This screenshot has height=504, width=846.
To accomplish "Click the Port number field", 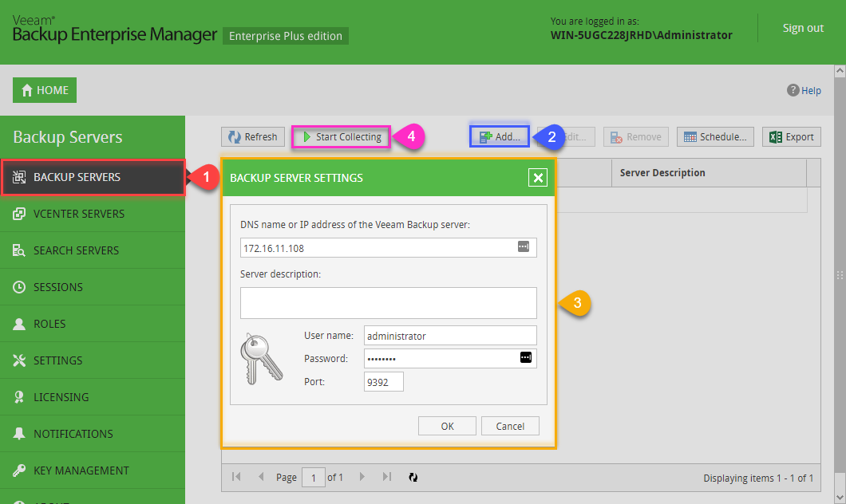I will pyautogui.click(x=384, y=382).
